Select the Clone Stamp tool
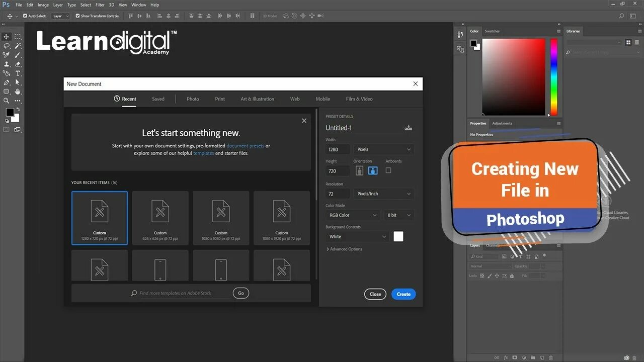644x362 pixels. coord(7,64)
